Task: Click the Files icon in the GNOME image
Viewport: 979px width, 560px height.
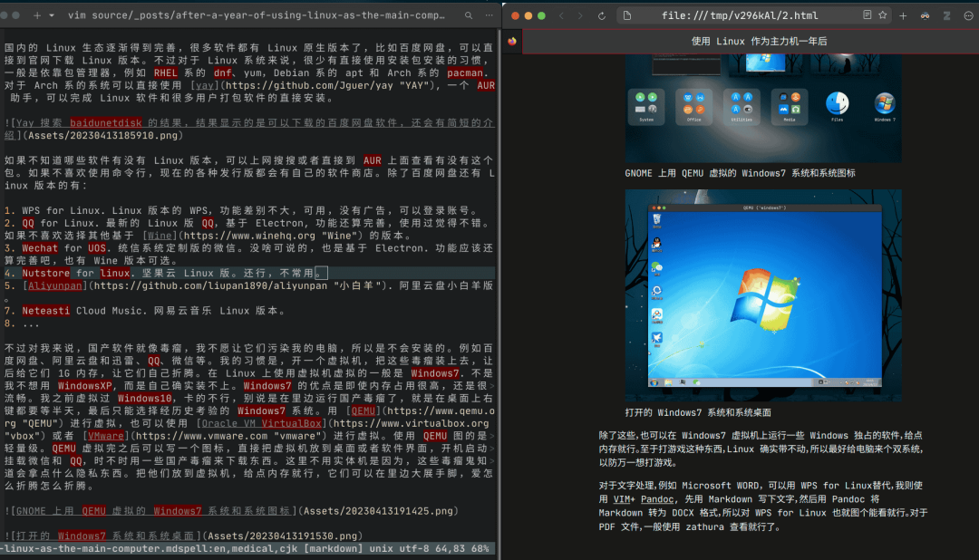Action: [838, 105]
